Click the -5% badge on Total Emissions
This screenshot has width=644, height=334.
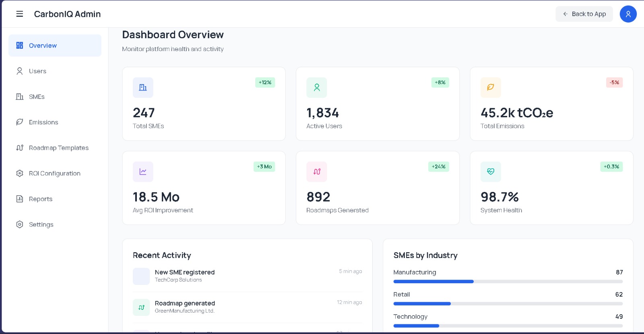point(614,82)
